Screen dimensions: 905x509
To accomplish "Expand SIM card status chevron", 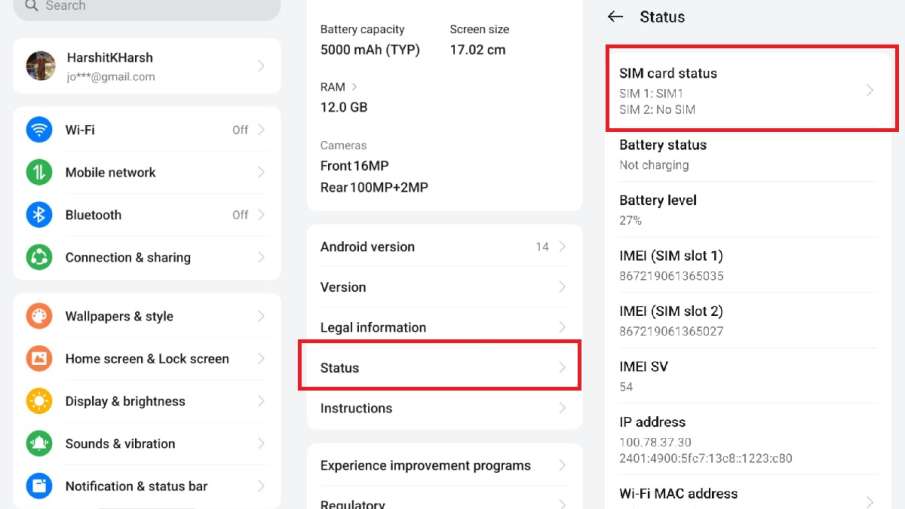I will point(869,90).
